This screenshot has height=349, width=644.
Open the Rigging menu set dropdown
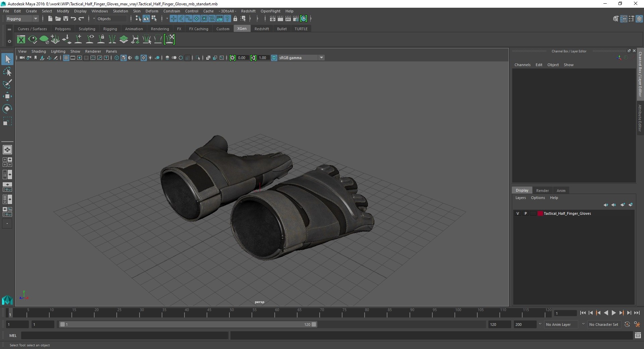tap(22, 19)
